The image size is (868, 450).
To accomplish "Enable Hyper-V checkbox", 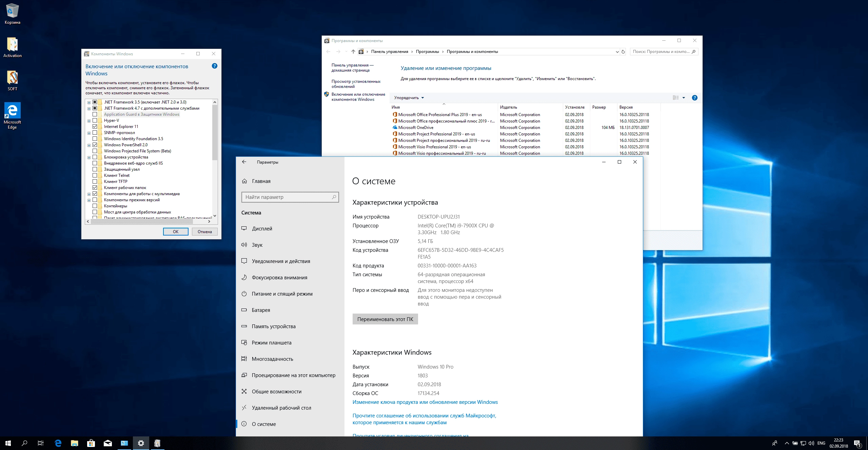I will coord(95,120).
